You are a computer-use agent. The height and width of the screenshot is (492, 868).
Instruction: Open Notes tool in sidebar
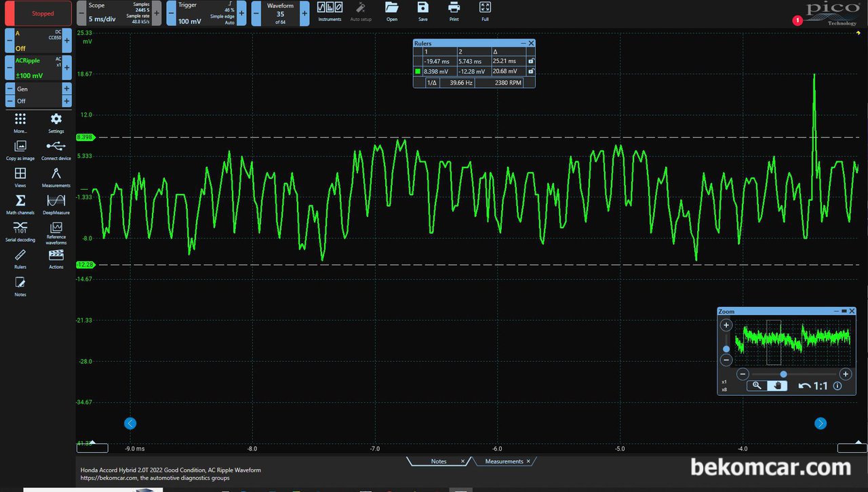coord(20,285)
